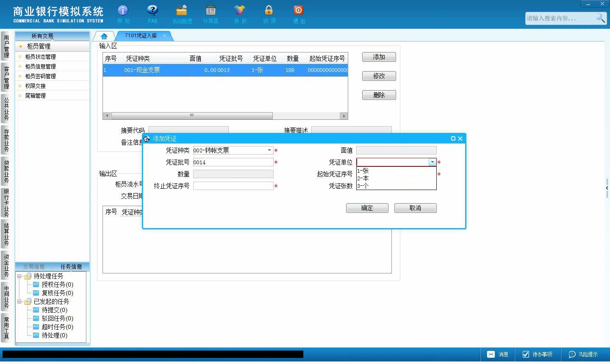Collapse the 待处理任务 tree node

(19, 276)
